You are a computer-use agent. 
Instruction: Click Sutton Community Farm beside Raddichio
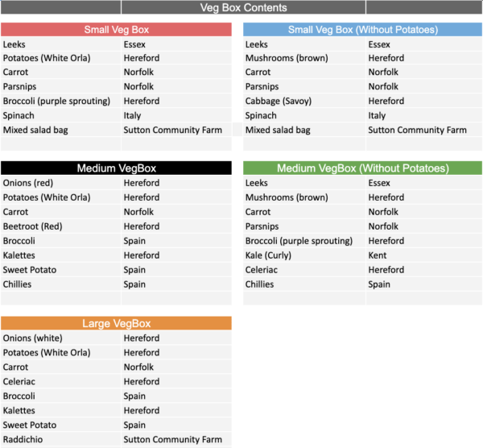click(x=172, y=440)
